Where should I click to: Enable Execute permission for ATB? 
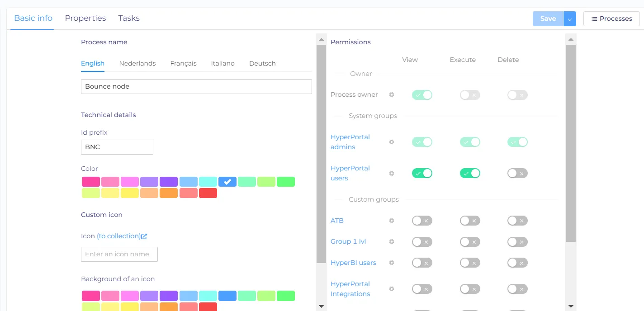pyautogui.click(x=470, y=221)
